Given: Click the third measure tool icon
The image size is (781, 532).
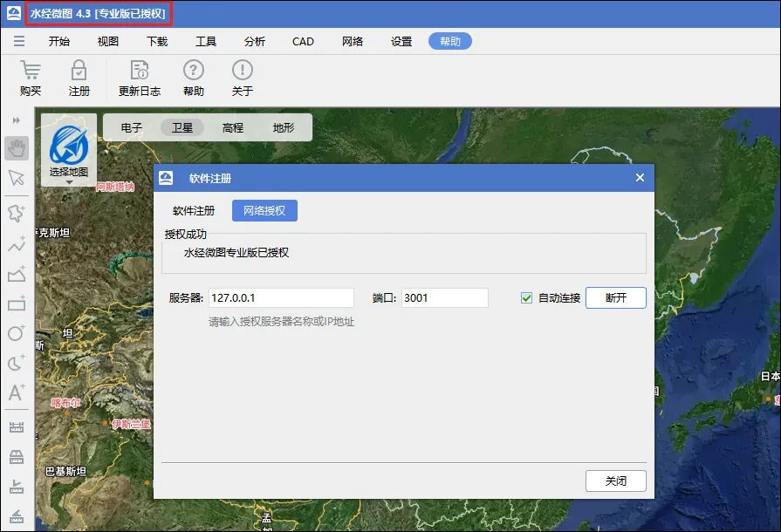Looking at the screenshot, I should point(17,487).
